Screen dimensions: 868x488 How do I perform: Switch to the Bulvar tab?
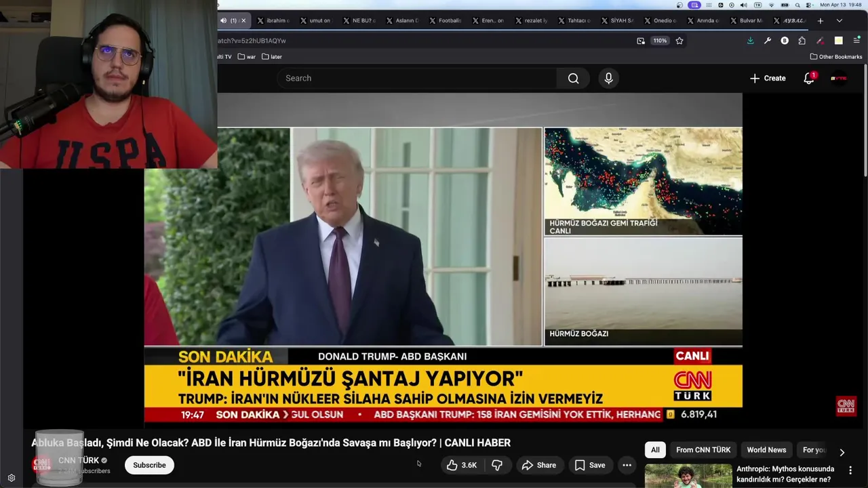point(746,21)
